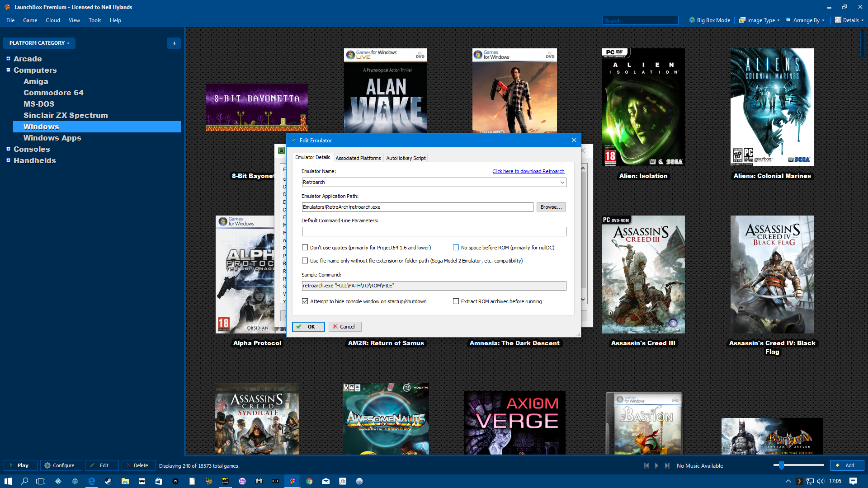Screen dimensions: 868x488
Task: Expand the Handhelds category
Action: click(8, 160)
